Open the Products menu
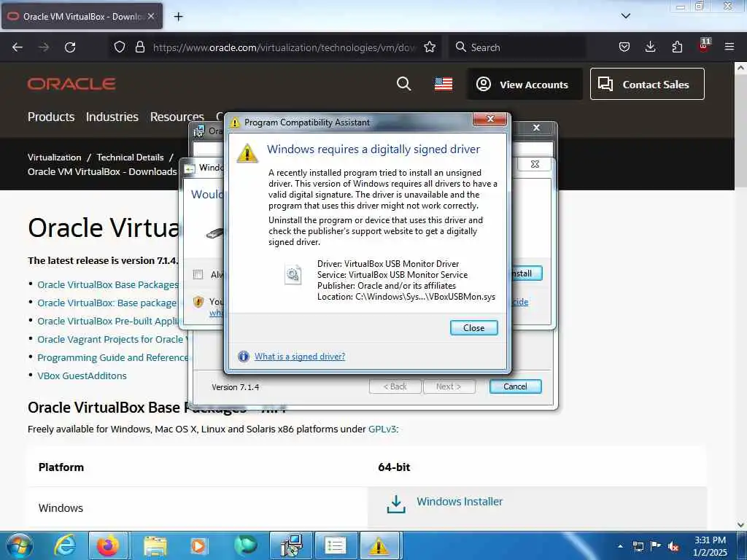 pyautogui.click(x=51, y=117)
